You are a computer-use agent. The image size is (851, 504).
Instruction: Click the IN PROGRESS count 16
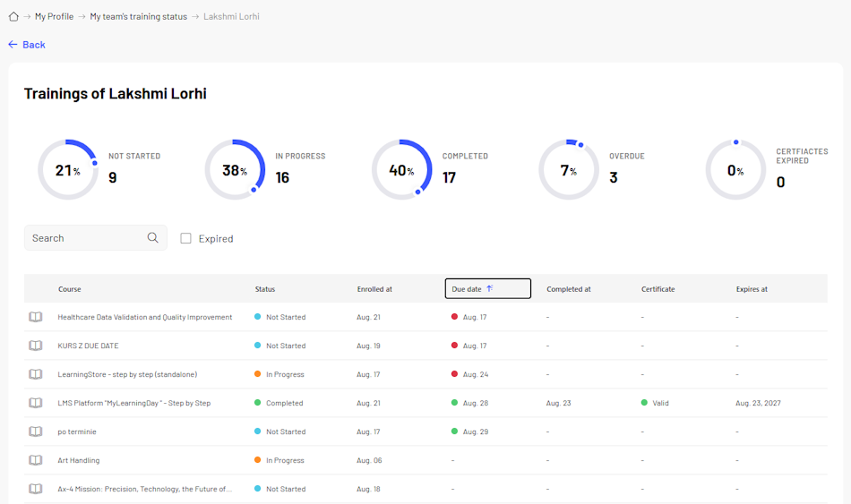tap(282, 177)
